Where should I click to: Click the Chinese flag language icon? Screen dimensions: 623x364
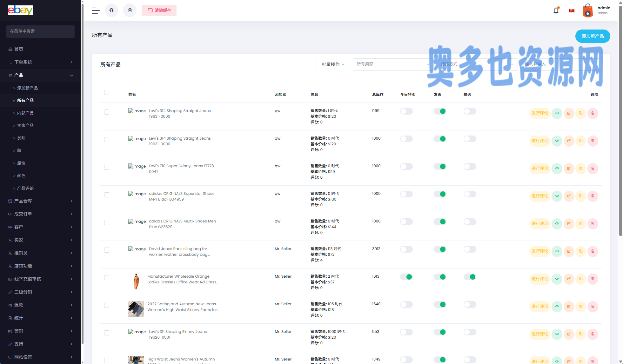click(x=572, y=10)
